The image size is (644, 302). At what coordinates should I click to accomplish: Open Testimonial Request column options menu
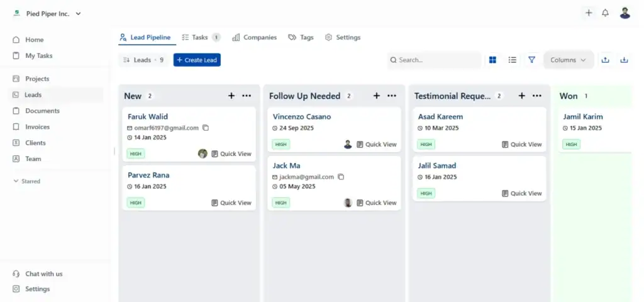point(537,96)
